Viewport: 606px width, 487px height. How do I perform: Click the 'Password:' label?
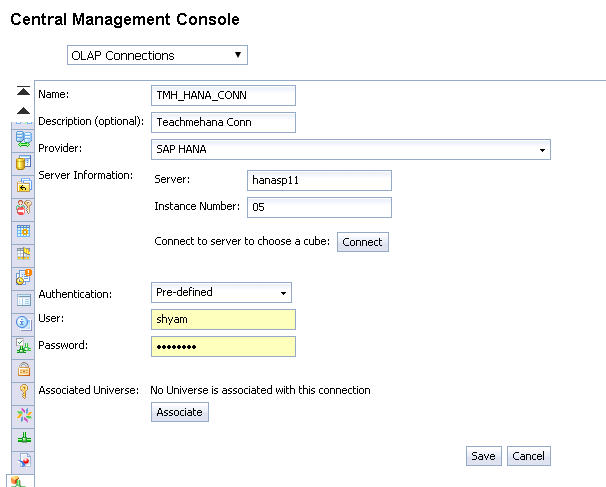pyautogui.click(x=63, y=345)
